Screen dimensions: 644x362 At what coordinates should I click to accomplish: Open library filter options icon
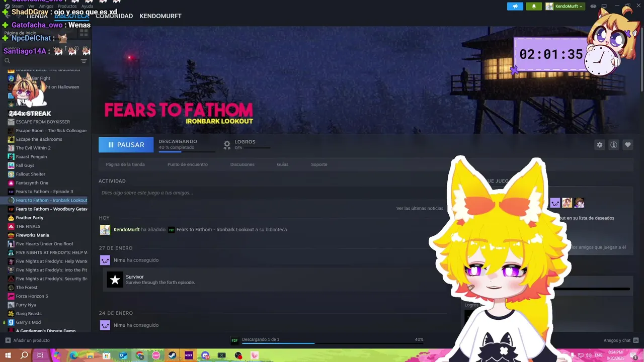click(x=84, y=61)
